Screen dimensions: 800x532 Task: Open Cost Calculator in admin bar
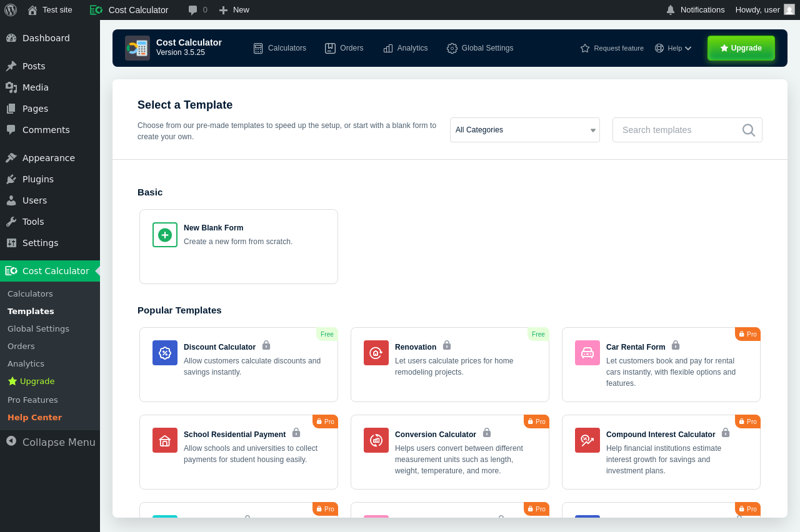(x=129, y=10)
